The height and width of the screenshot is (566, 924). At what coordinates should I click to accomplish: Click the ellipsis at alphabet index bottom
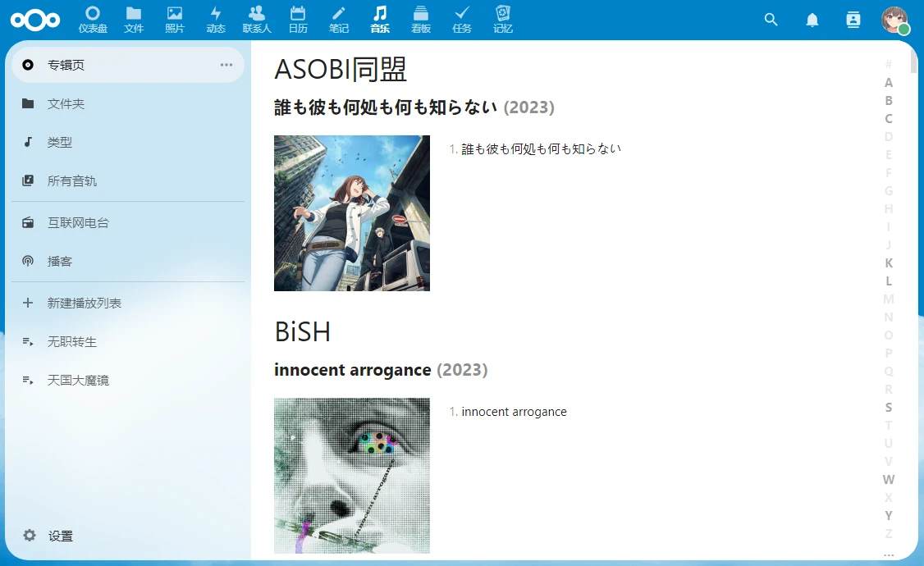pos(889,555)
